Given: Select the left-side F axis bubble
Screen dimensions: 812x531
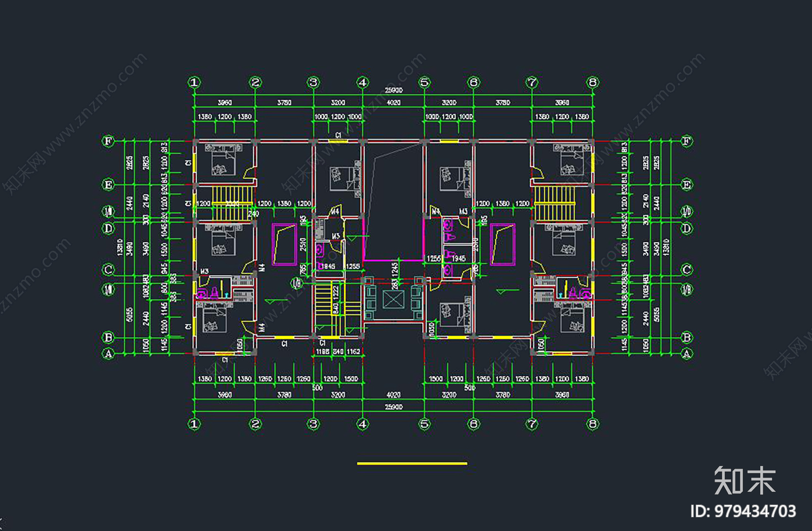Looking at the screenshot, I should pos(108,141).
